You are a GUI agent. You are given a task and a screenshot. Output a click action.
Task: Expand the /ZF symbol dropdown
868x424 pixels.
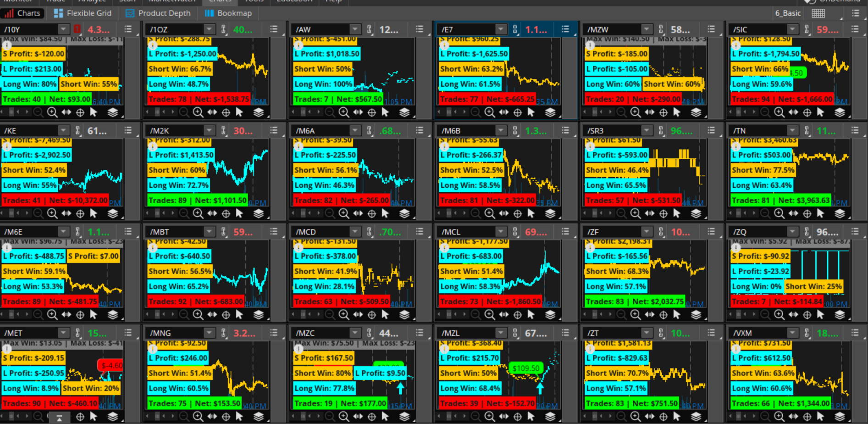[647, 232]
